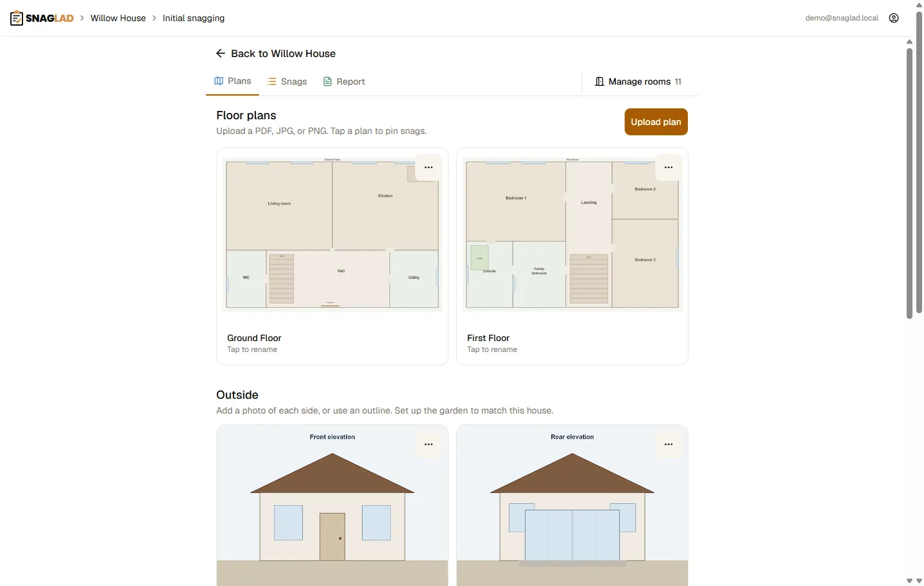Viewport: 924px width, 586px height.
Task: Open Manage rooms
Action: point(638,81)
